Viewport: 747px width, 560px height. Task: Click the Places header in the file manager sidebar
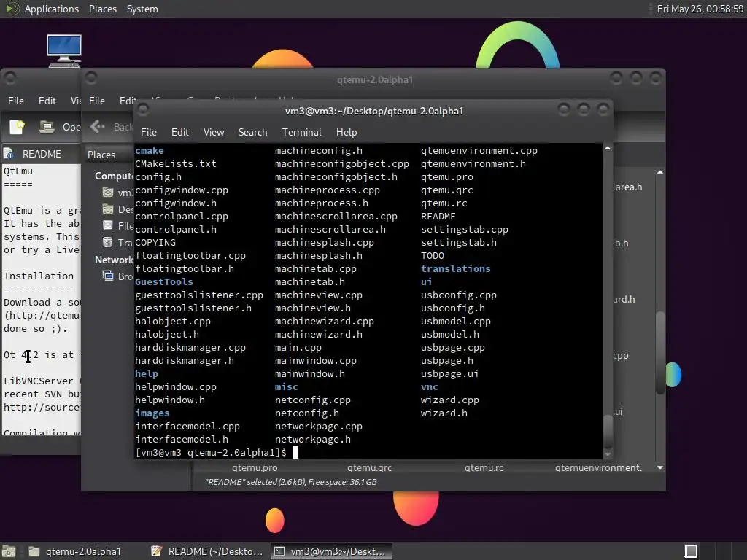[x=101, y=155]
